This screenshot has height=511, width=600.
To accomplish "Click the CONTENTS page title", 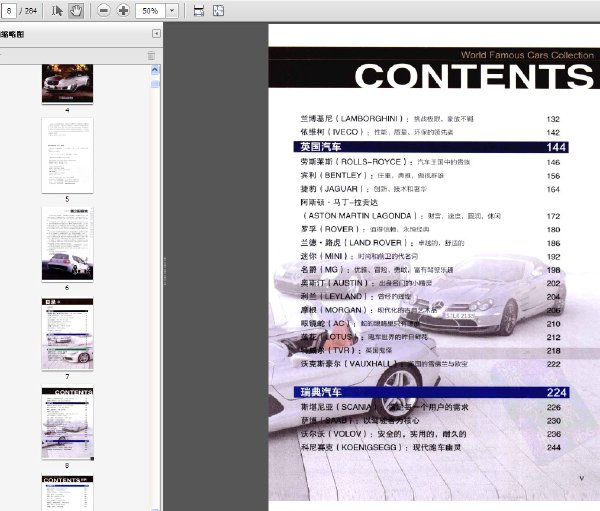I will [474, 76].
